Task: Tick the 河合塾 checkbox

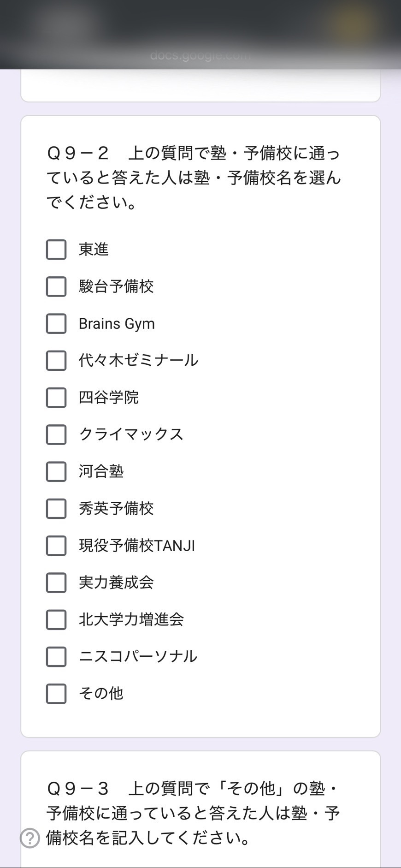Action: pyautogui.click(x=56, y=472)
